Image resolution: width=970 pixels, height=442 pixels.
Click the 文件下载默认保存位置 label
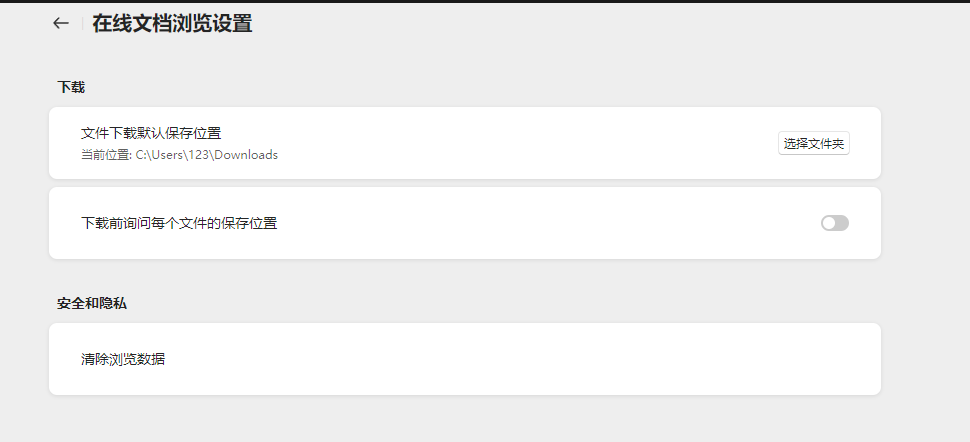click(x=151, y=133)
